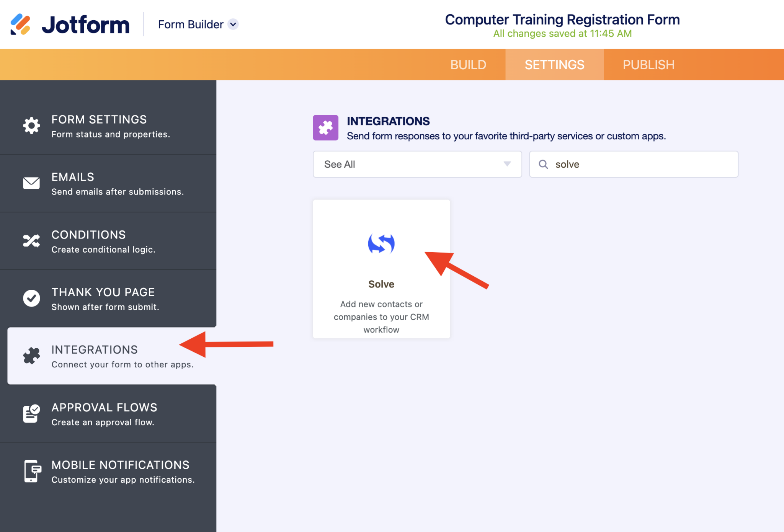Screen dimensions: 784x532
Task: Click the search magnifier icon
Action: tap(543, 164)
